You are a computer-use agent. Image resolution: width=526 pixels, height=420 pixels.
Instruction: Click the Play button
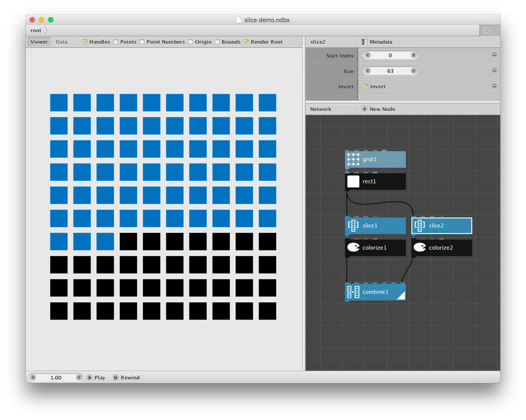pos(96,377)
